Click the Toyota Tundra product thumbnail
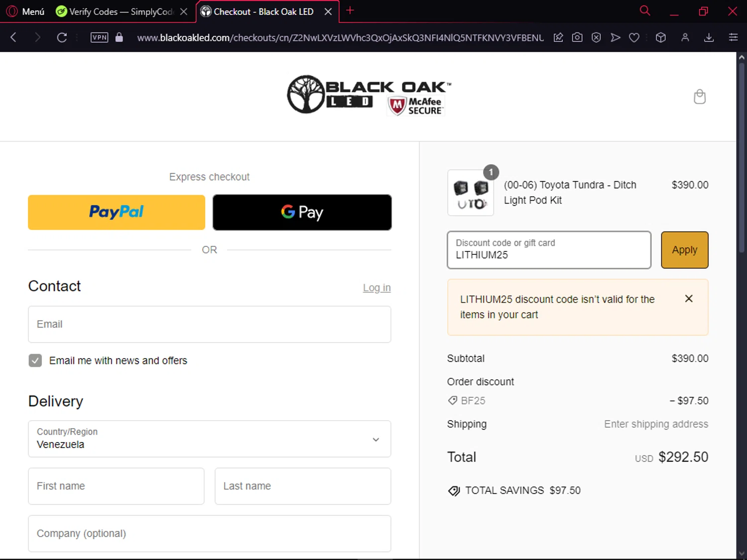Screen dimensions: 747x560 click(x=471, y=193)
